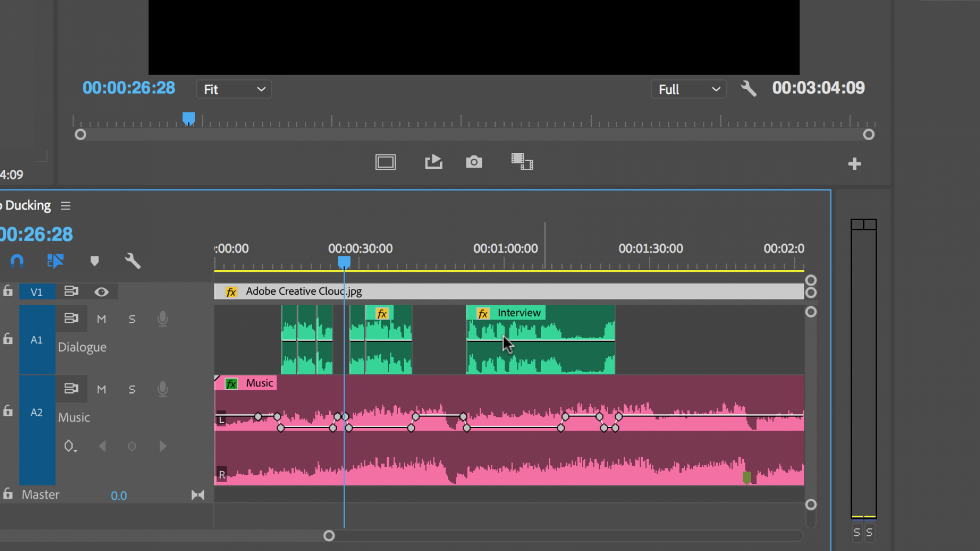Click the A1 track height handle circle
The image size is (980, 551).
(x=811, y=312)
